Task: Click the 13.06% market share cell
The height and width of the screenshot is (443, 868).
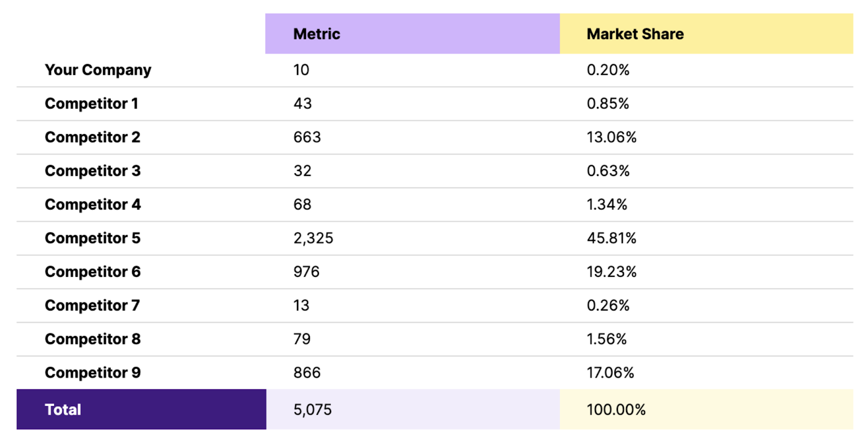Action: [x=611, y=137]
